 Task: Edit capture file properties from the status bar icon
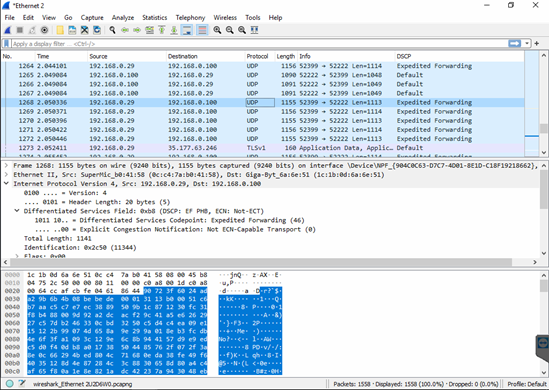point(22,384)
